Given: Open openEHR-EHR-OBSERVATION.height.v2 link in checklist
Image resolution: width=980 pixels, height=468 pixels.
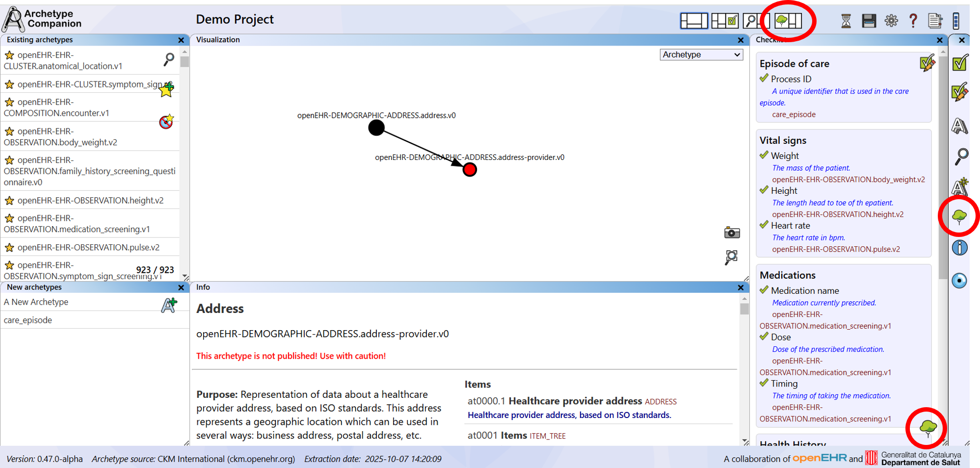Looking at the screenshot, I should (x=838, y=214).
